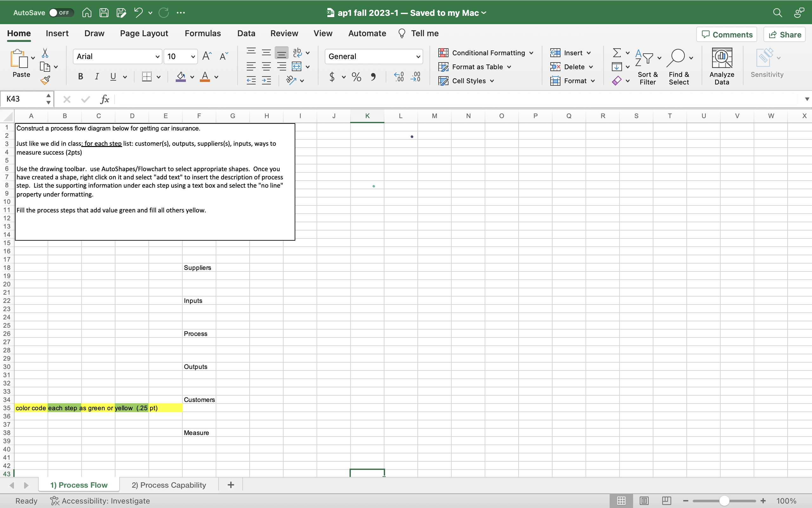The width and height of the screenshot is (812, 508).
Task: Open the Page Layout ribbon tab
Action: pyautogui.click(x=144, y=33)
